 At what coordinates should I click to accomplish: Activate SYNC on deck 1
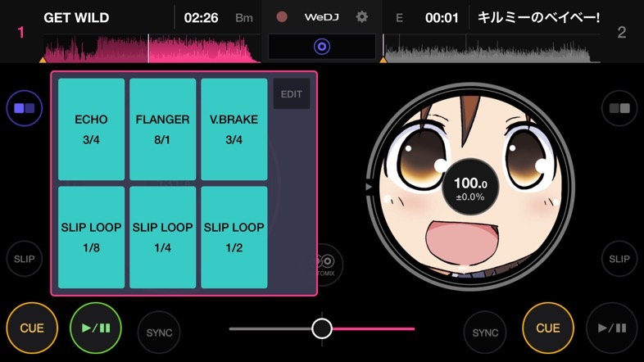tap(159, 333)
